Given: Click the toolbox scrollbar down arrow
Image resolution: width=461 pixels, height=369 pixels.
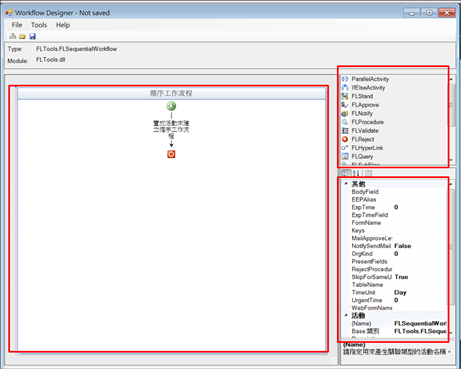Looking at the screenshot, I should point(451,160).
